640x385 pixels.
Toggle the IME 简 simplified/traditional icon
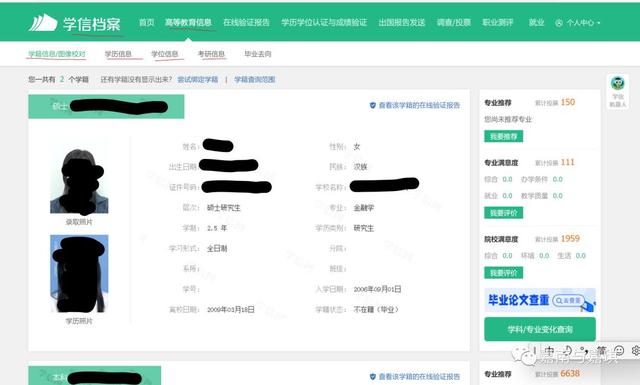tap(602, 351)
